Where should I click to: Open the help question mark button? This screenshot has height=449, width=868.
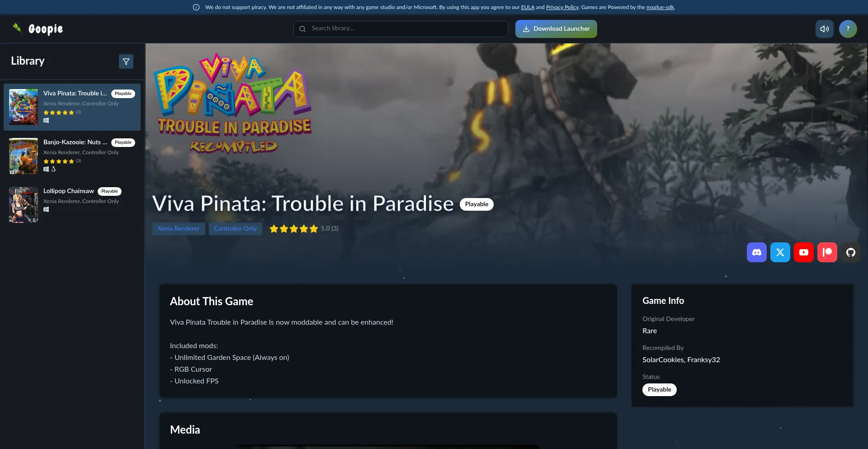coord(848,29)
